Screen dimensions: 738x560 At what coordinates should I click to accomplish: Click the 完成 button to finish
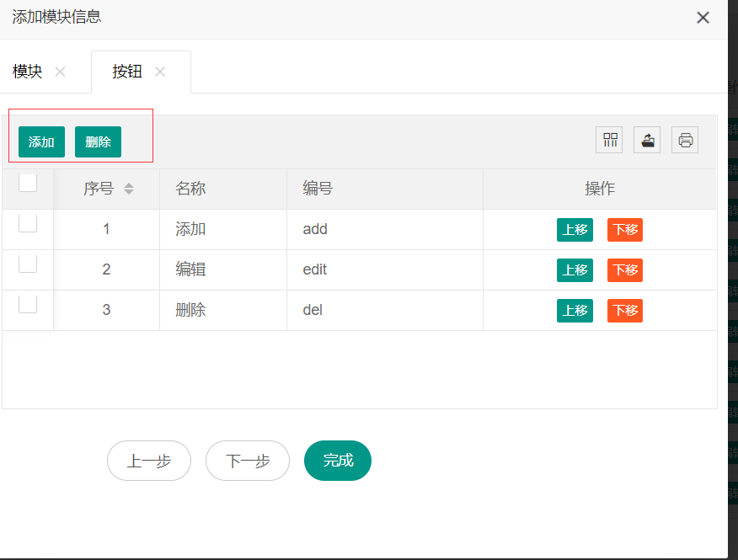[x=338, y=461]
